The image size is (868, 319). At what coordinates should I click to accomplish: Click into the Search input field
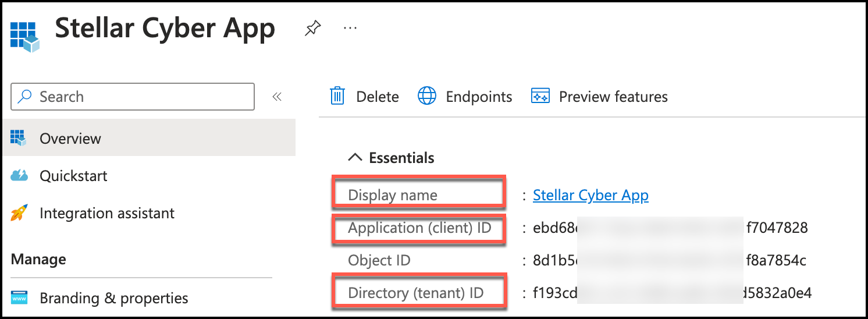tap(140, 97)
